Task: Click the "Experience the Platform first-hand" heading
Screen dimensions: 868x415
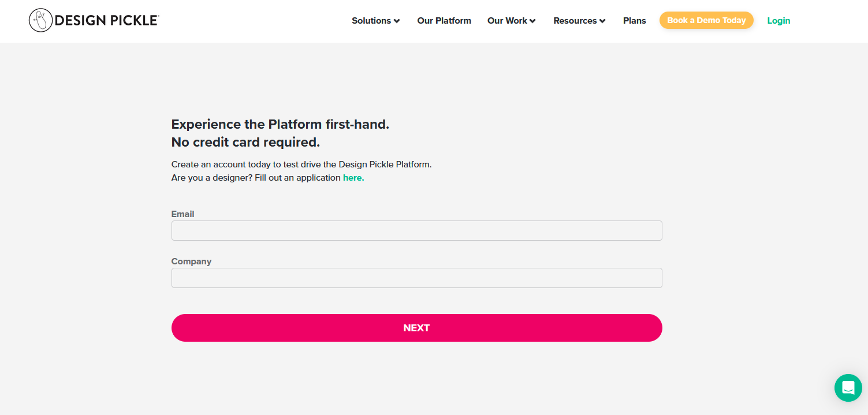Action: tap(280, 125)
